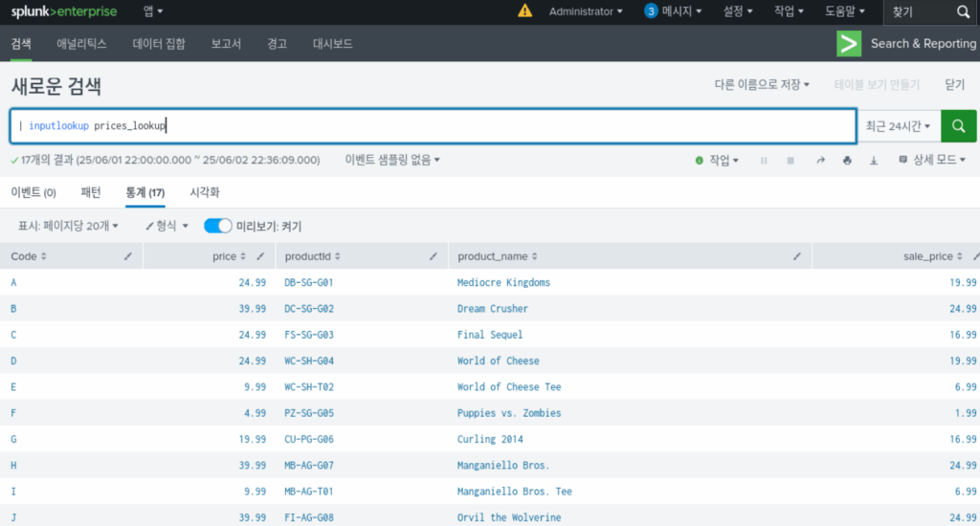
Task: Export results with download icon
Action: coord(874,161)
